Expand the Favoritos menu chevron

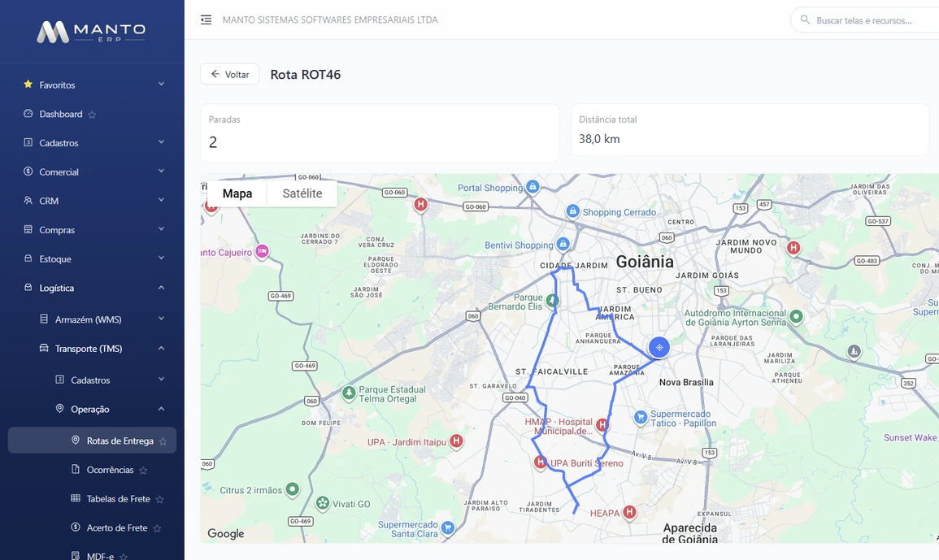(x=161, y=84)
